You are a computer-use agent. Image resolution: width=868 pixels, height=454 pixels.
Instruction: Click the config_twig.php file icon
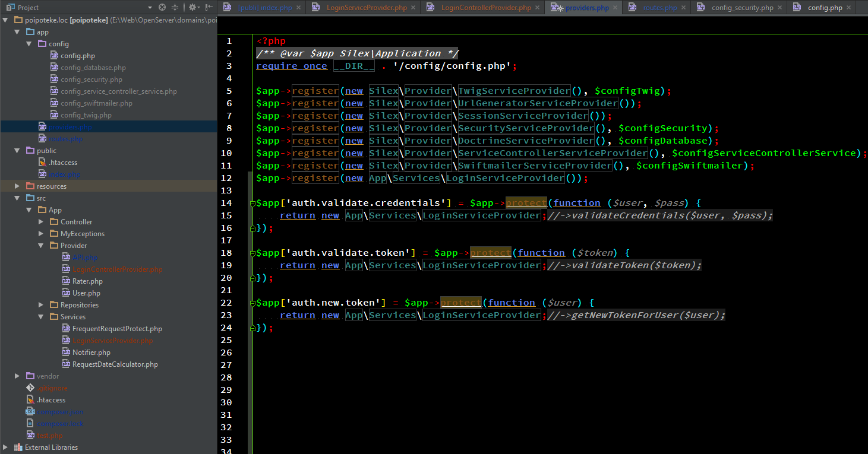54,115
